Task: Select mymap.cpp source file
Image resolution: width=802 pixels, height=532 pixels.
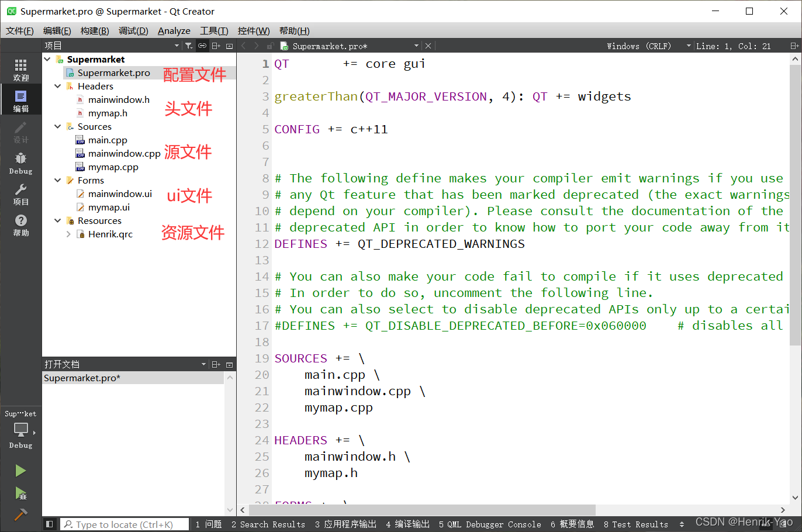Action: point(113,167)
